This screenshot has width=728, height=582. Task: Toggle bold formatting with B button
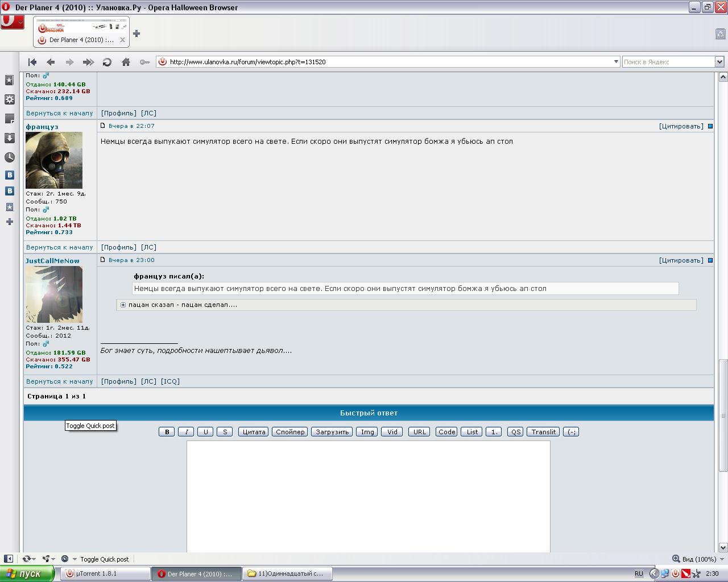pyautogui.click(x=167, y=432)
